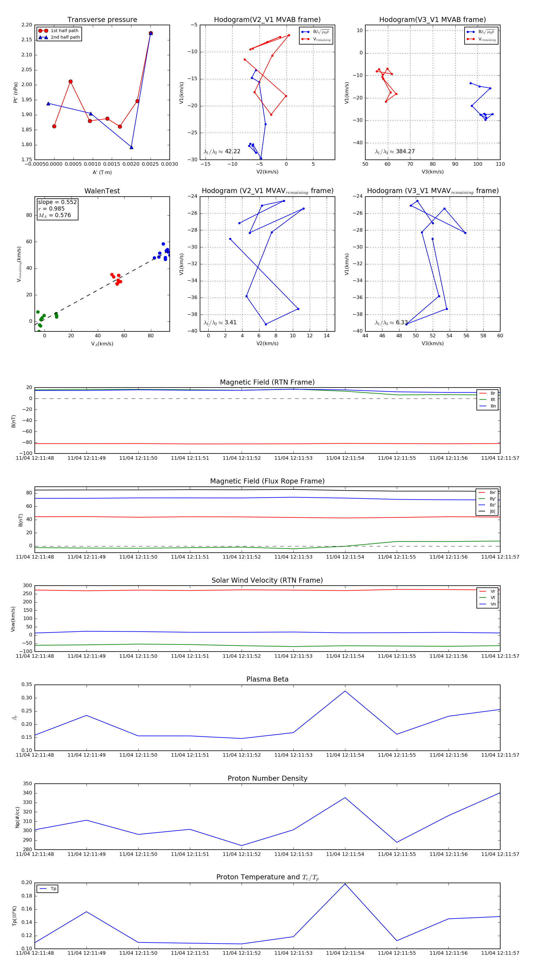This screenshot has width=535, height=980.
Task: Click the "Hodogram(V2_V1 MVAB frame)" title
Action: pos(267,20)
